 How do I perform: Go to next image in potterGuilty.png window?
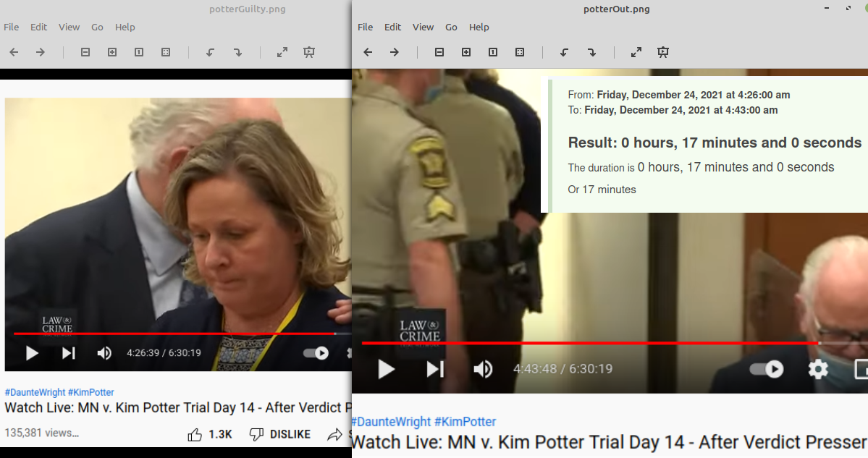tap(41, 52)
